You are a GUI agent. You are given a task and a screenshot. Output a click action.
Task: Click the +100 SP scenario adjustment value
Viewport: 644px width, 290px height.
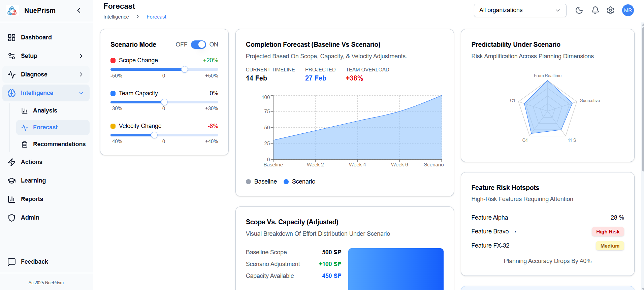(330, 264)
